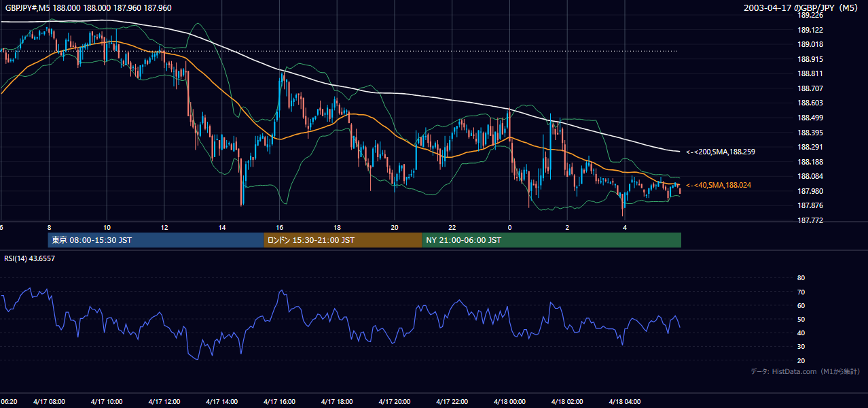
Task: Click RSI scale value 20
Action: pos(801,360)
